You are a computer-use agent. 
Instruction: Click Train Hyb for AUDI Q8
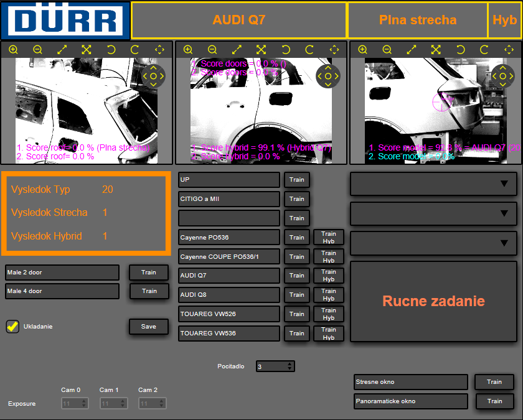[x=329, y=295]
